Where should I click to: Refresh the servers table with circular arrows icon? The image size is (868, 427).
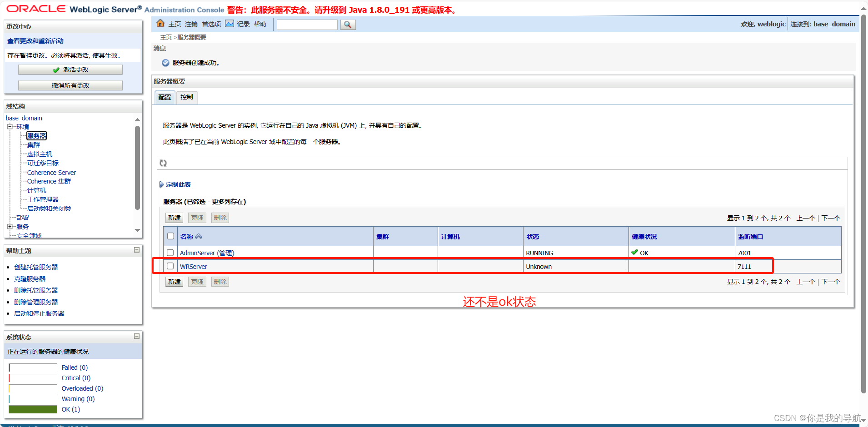pyautogui.click(x=163, y=163)
